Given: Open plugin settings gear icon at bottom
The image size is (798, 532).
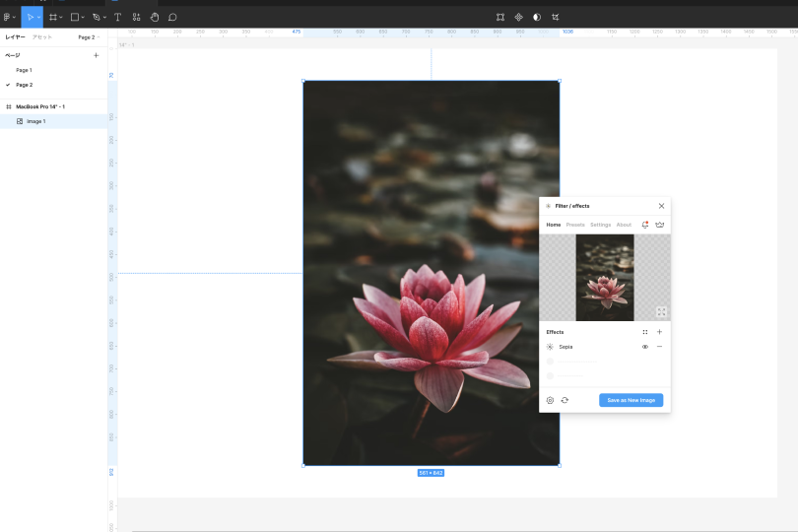Looking at the screenshot, I should pyautogui.click(x=550, y=400).
